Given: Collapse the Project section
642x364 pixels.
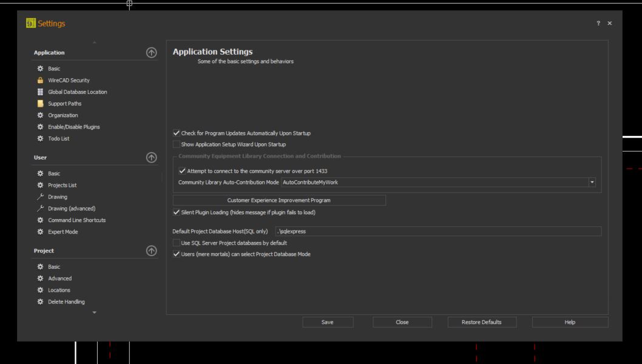Looking at the screenshot, I should (152, 251).
